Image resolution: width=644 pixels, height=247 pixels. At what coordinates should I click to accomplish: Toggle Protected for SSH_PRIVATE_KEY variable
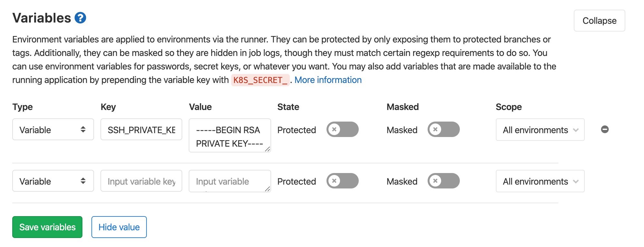343,129
